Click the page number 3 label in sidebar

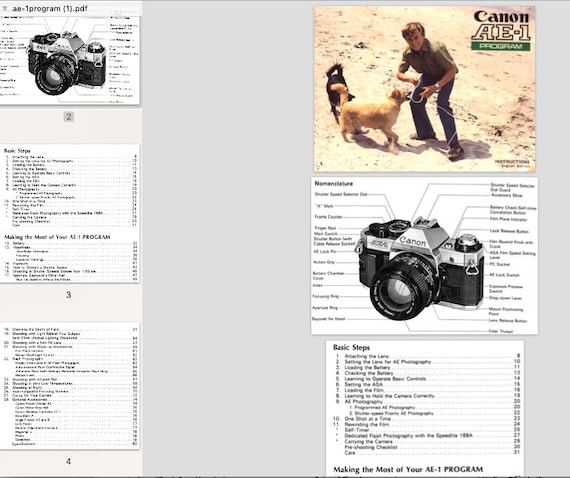69,295
